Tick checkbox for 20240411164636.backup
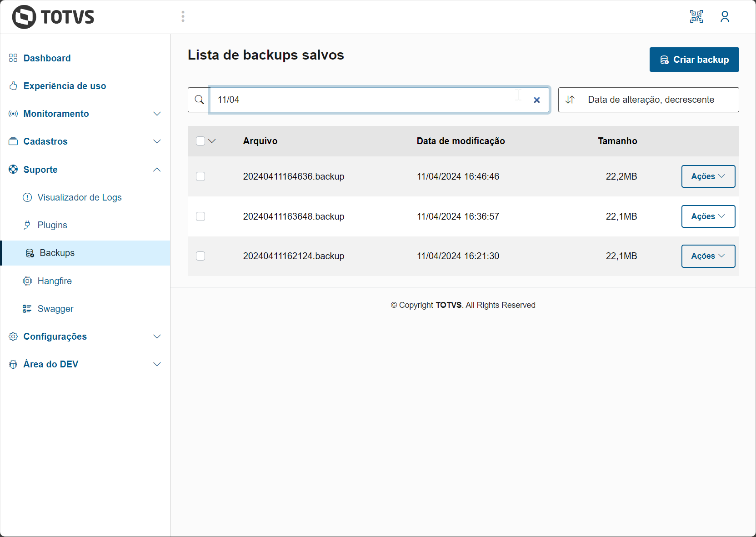The image size is (756, 537). pyautogui.click(x=200, y=176)
